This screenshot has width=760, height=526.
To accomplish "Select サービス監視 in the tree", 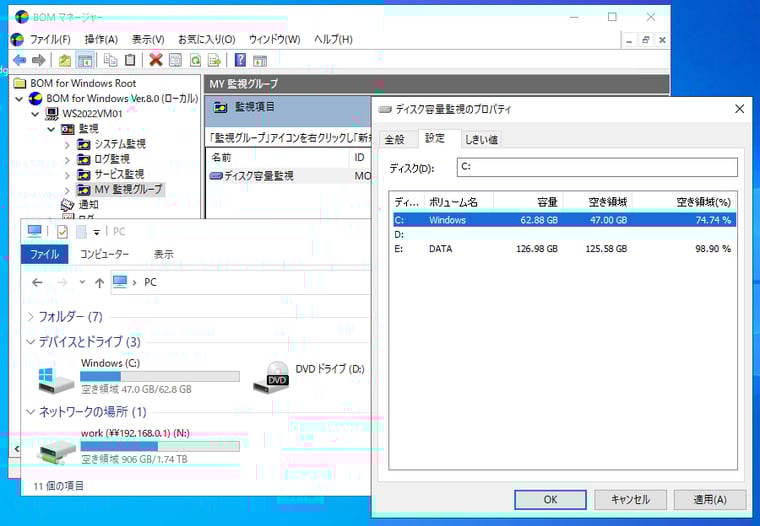I will [119, 174].
